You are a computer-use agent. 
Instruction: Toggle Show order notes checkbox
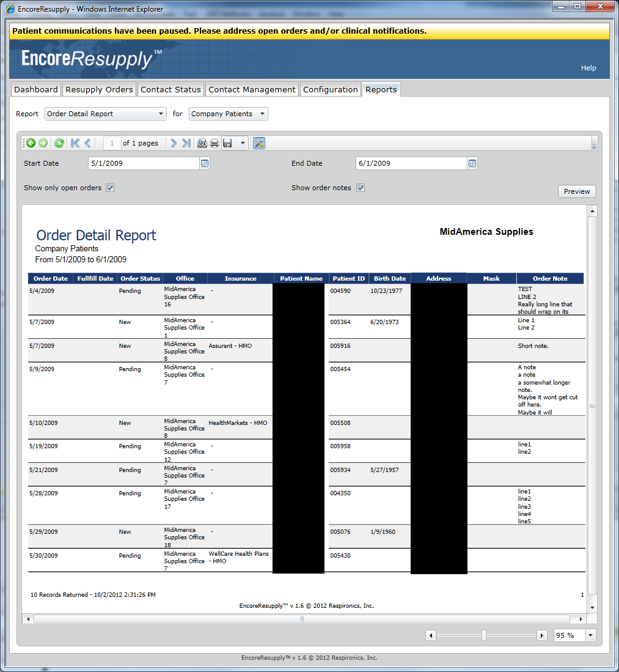[x=361, y=188]
